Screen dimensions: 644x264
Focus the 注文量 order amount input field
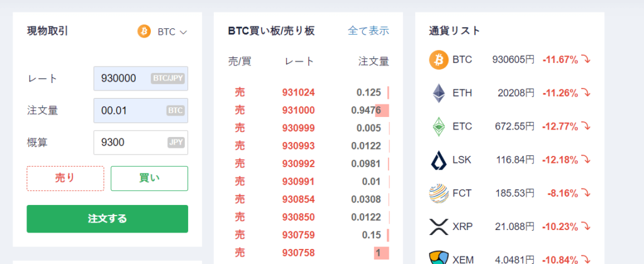tap(141, 111)
